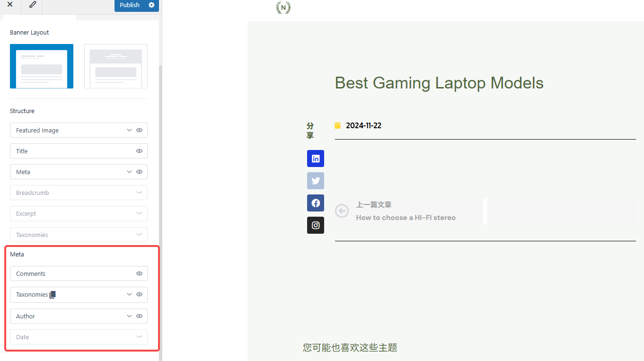This screenshot has height=361, width=644.
Task: Click the 'Meta' heading above Comments
Action: coord(17,255)
